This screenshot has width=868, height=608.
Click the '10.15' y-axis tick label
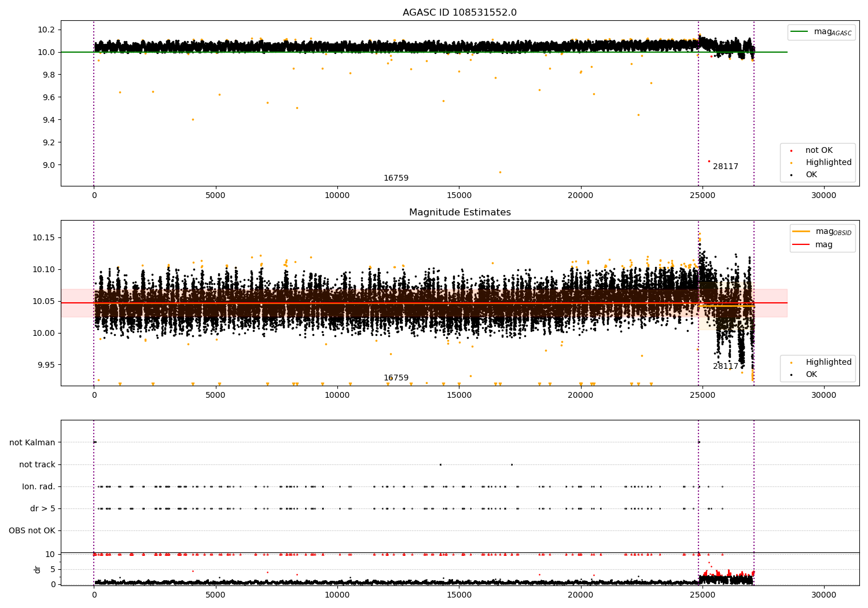(45, 238)
